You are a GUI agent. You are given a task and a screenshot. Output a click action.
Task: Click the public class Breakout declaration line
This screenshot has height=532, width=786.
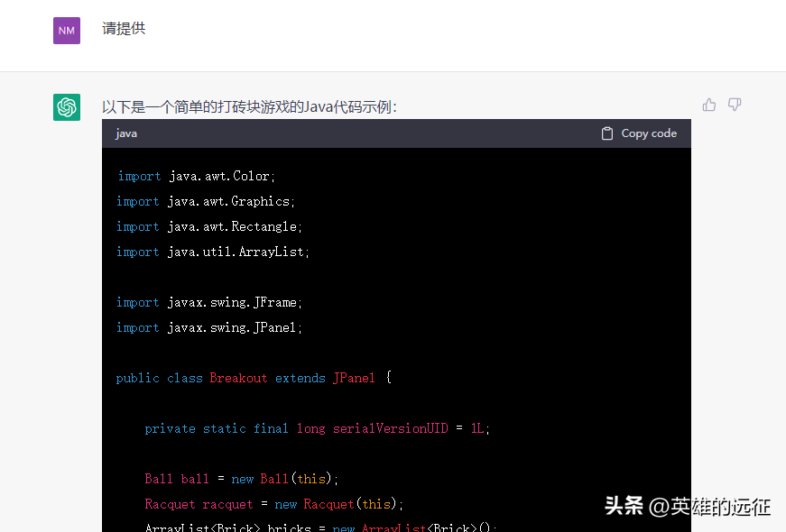click(x=254, y=378)
